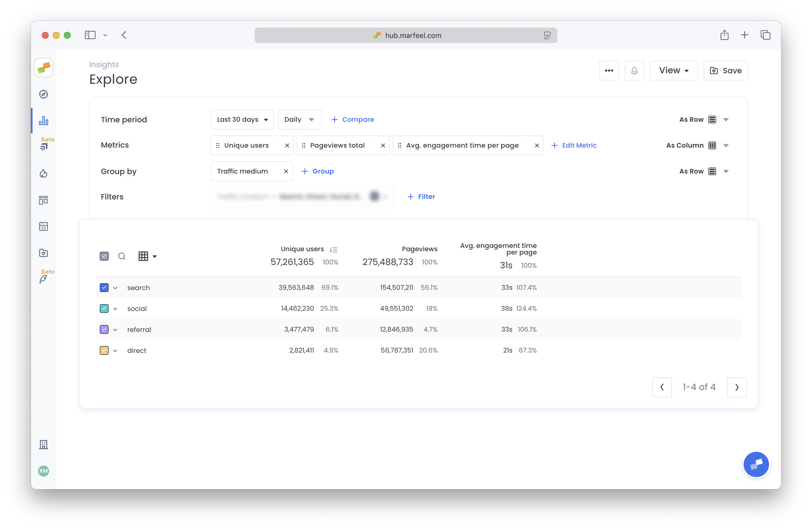The height and width of the screenshot is (530, 812).
Task: Click the Save button
Action: click(725, 71)
